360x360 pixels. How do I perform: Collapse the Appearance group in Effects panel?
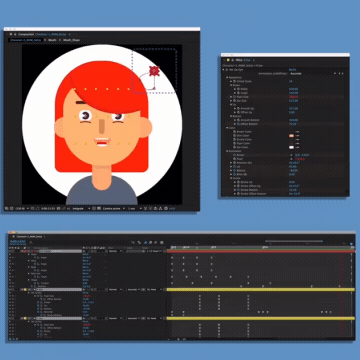tap(227, 77)
